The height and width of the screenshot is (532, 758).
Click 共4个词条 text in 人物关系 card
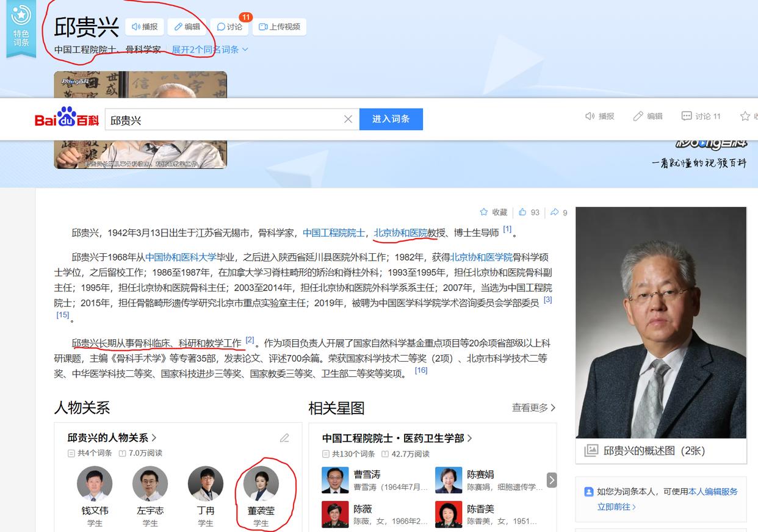pyautogui.click(x=95, y=453)
